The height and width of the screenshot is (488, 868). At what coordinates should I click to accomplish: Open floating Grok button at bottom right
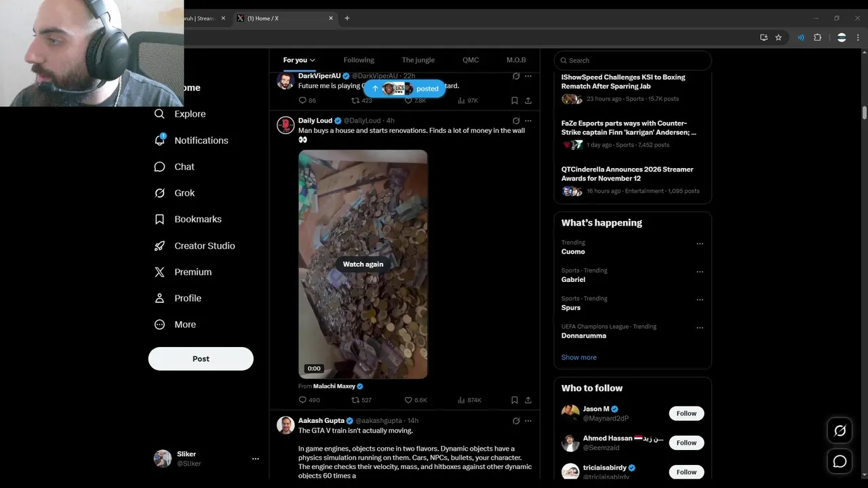click(x=840, y=430)
